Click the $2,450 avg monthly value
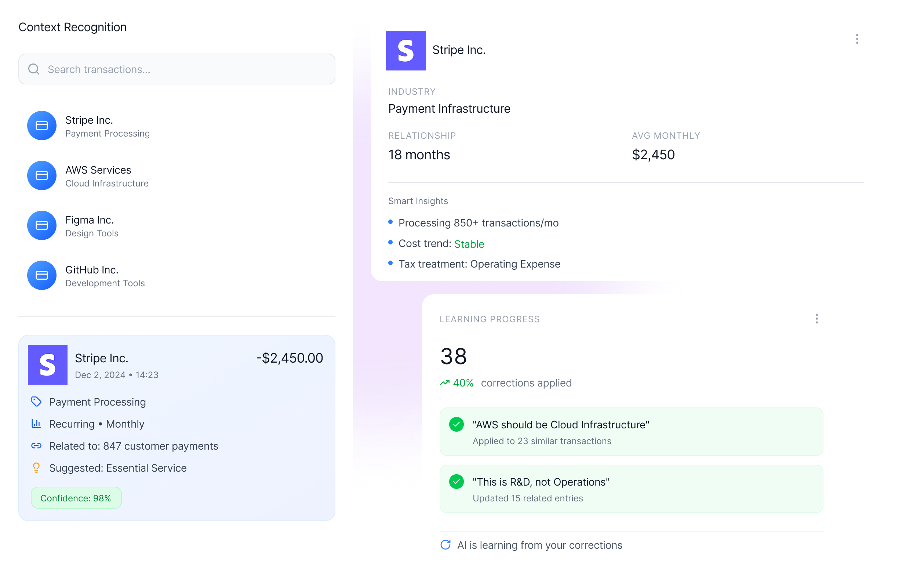Screen dimensions: 902x588 [x=654, y=155]
